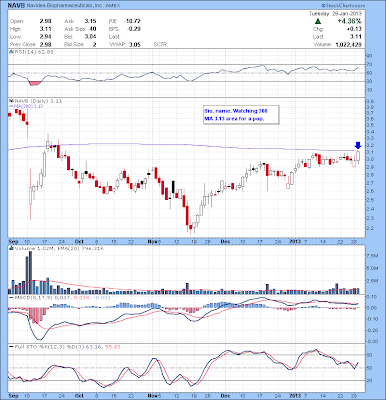Select the EPS value -0.29
This screenshot has width=386, height=400.
134,29
